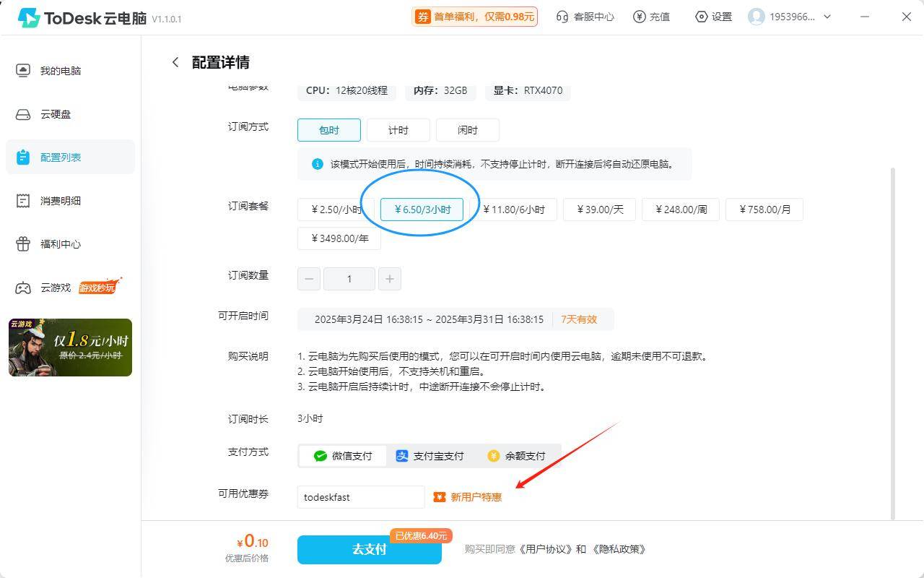Screen dimensions: 924x578
Task: Click the cloud game 1.8元/小时 promo banner
Action: pyautogui.click(x=70, y=348)
